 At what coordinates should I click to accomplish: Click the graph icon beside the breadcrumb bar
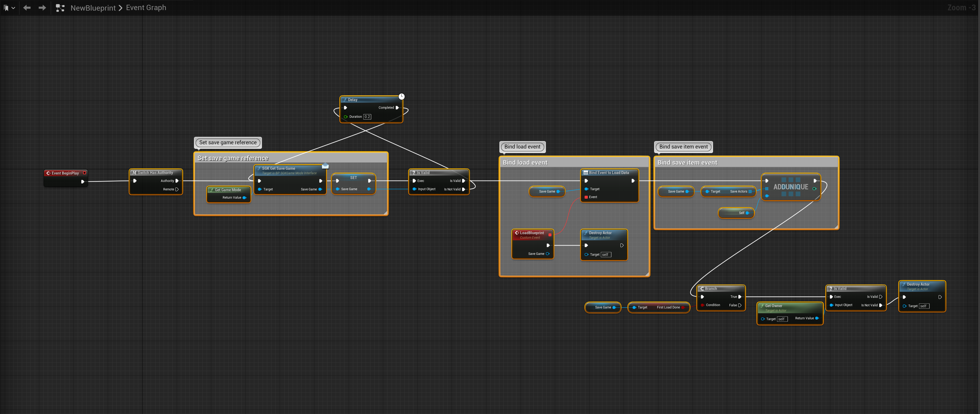[x=60, y=7]
